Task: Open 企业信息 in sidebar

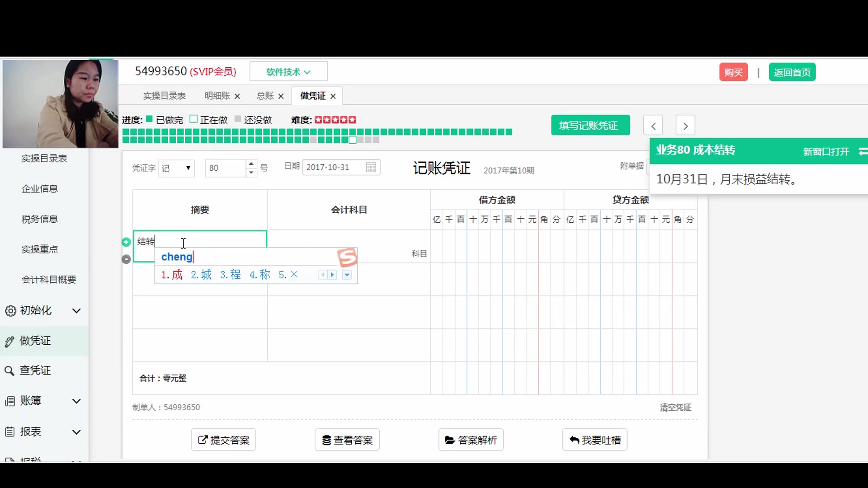Action: pyautogui.click(x=40, y=189)
